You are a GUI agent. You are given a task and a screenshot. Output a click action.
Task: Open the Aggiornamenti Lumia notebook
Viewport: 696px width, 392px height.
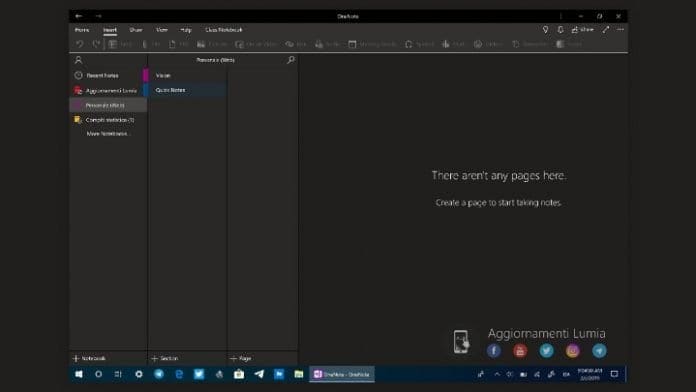click(x=108, y=91)
